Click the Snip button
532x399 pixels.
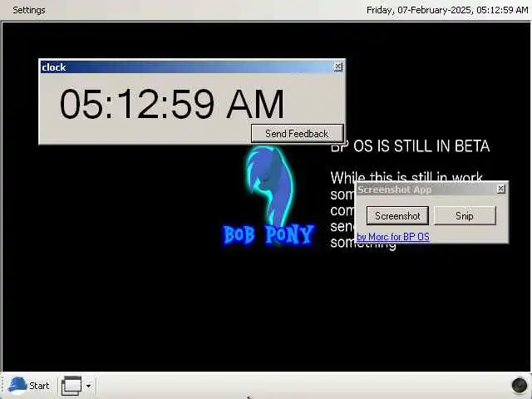coord(465,216)
